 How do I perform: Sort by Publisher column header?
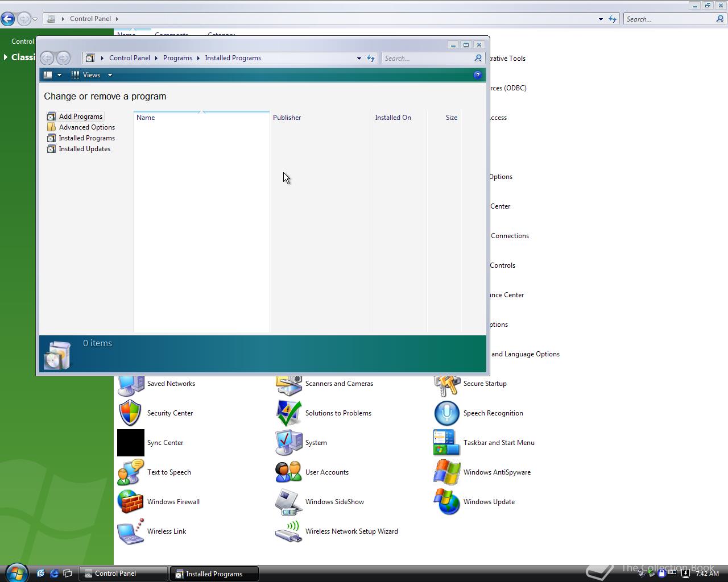pyautogui.click(x=321, y=118)
